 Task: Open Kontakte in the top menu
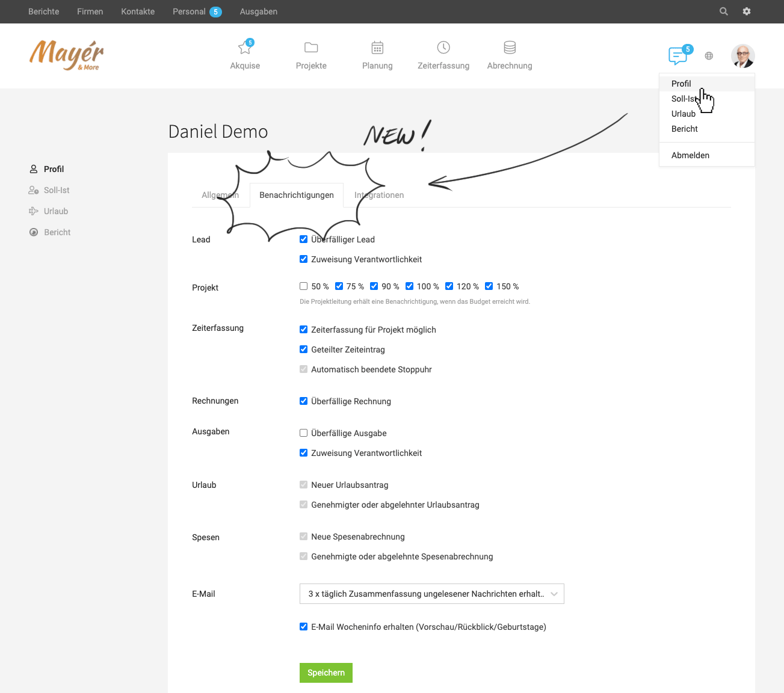138,11
